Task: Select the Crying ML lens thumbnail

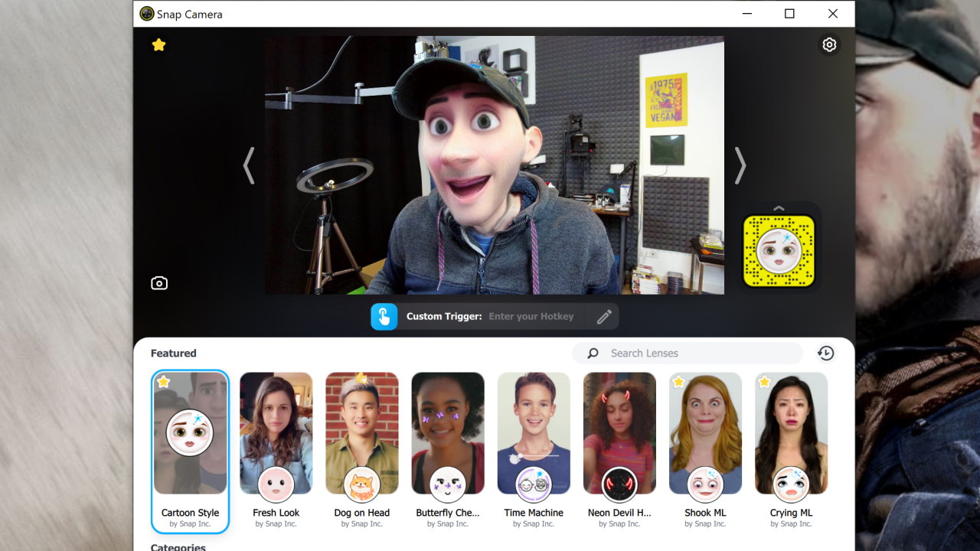Action: coord(791,433)
